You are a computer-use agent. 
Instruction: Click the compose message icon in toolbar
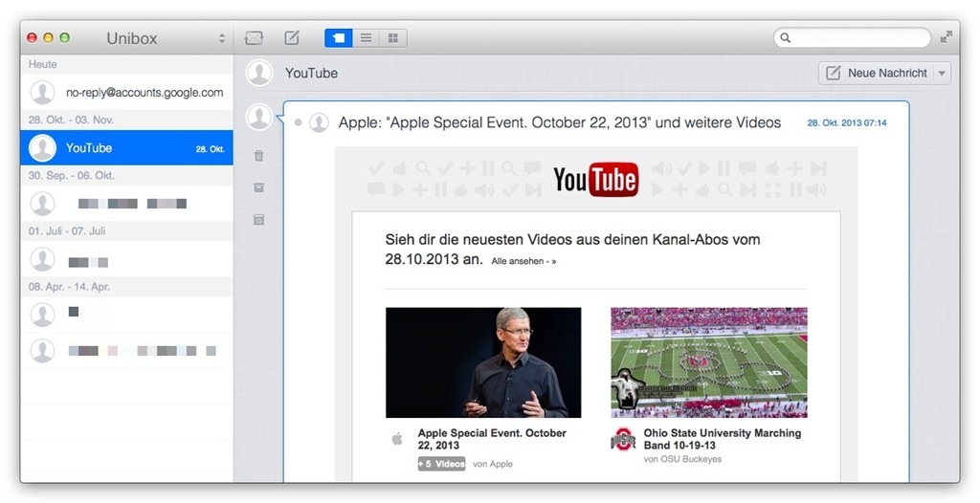pyautogui.click(x=292, y=38)
